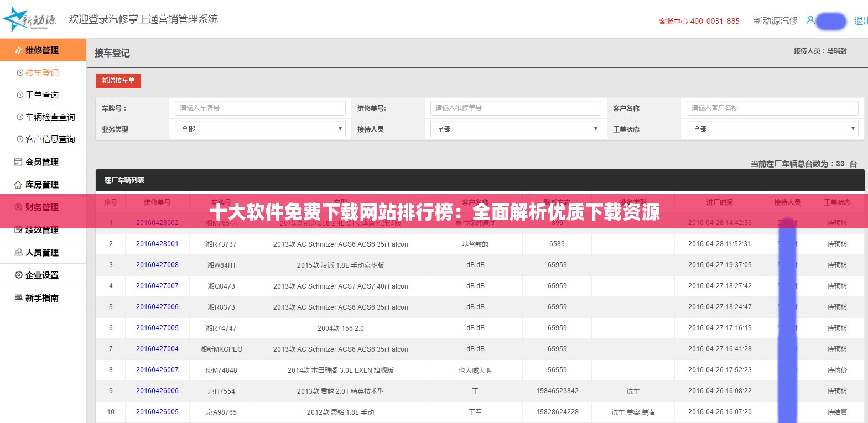Click plate number 湘R73737

click(x=221, y=244)
